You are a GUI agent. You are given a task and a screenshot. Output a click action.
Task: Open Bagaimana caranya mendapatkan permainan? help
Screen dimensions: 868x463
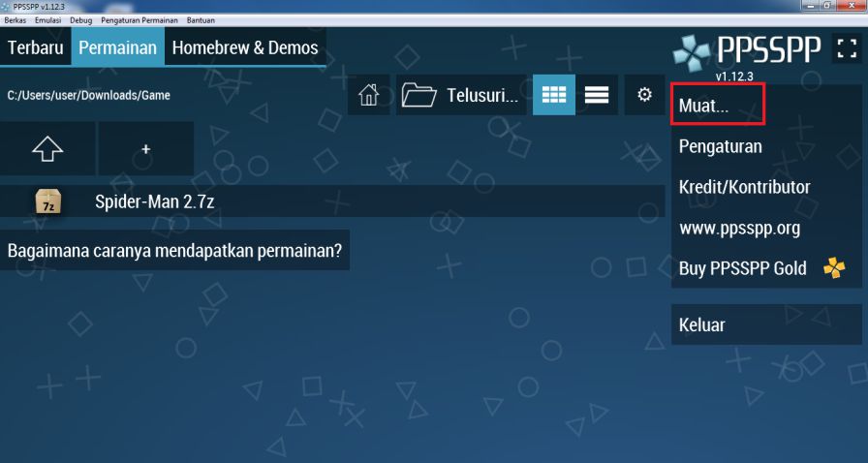pos(174,250)
